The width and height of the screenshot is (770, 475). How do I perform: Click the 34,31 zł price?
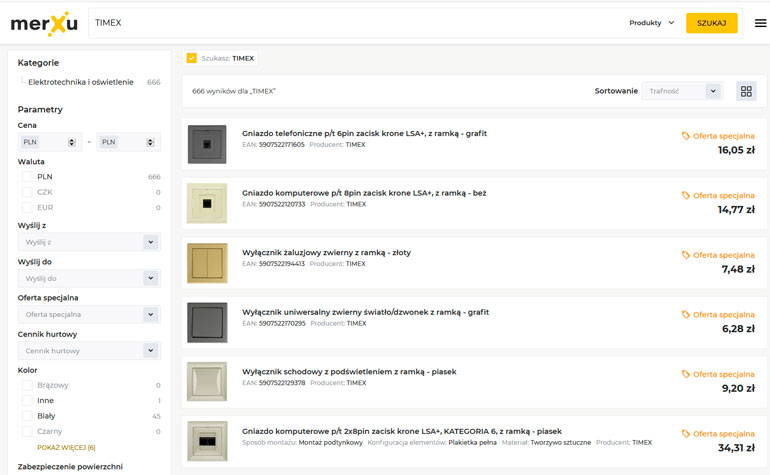pos(736,448)
